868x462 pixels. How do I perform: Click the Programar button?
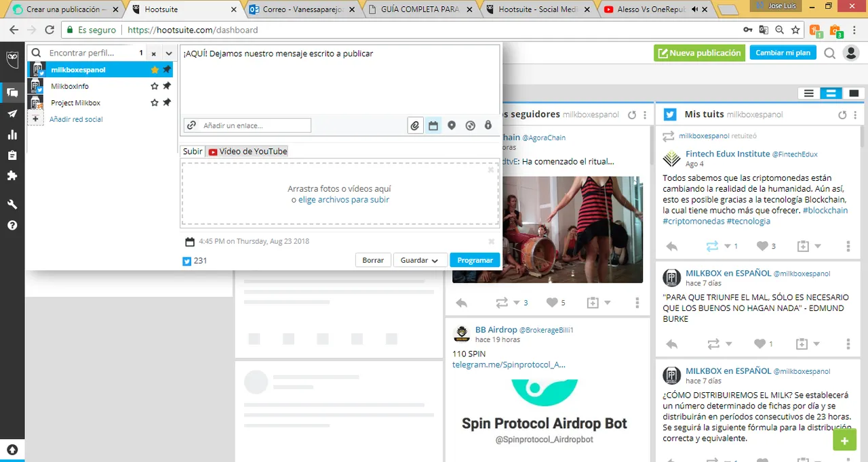click(x=475, y=260)
